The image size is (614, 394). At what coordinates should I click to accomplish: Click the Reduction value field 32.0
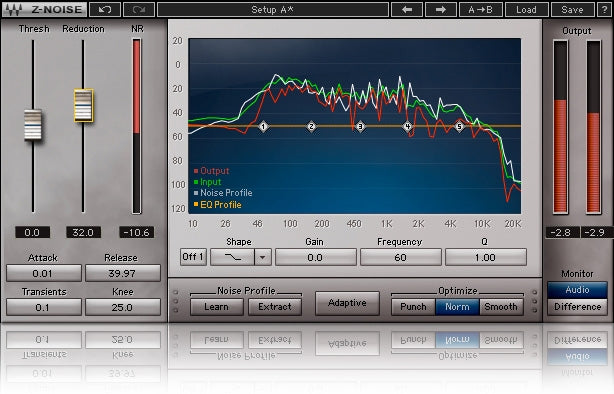[83, 232]
